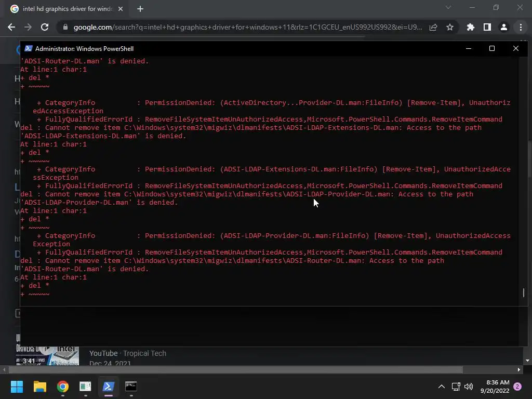Open the newspaper-style taskbar app
Screen dimensions: 532x399
point(85,387)
